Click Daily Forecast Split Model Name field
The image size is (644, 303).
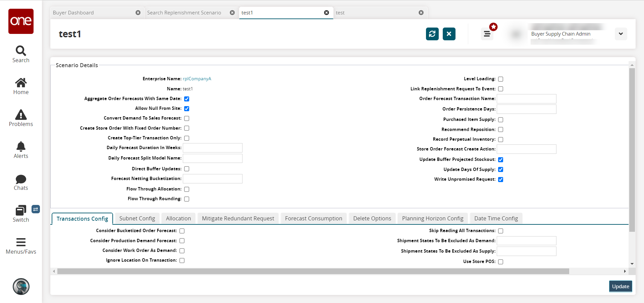[213, 158]
